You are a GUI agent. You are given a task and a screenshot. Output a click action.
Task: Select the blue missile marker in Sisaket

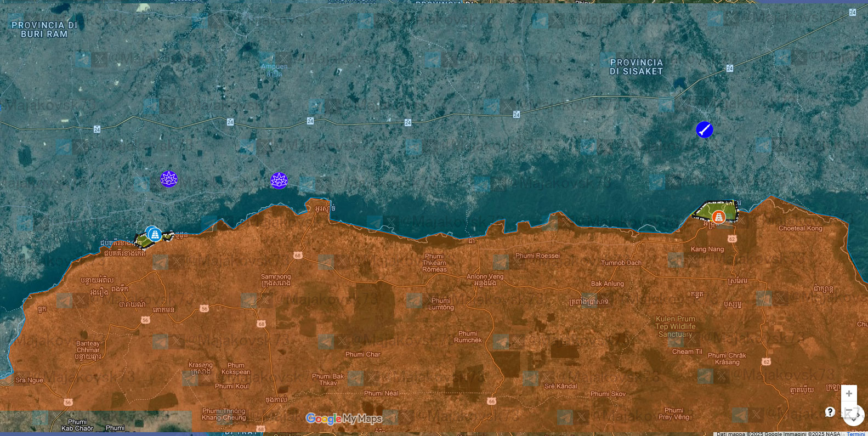pyautogui.click(x=705, y=130)
